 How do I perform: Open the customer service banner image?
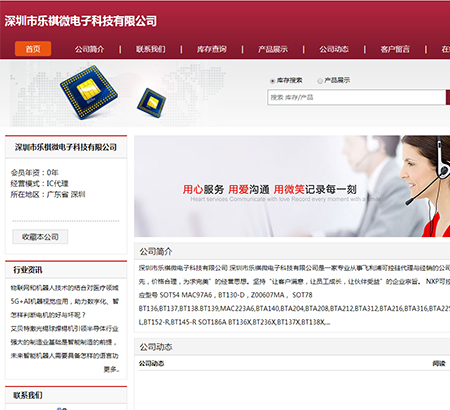[x=292, y=186]
